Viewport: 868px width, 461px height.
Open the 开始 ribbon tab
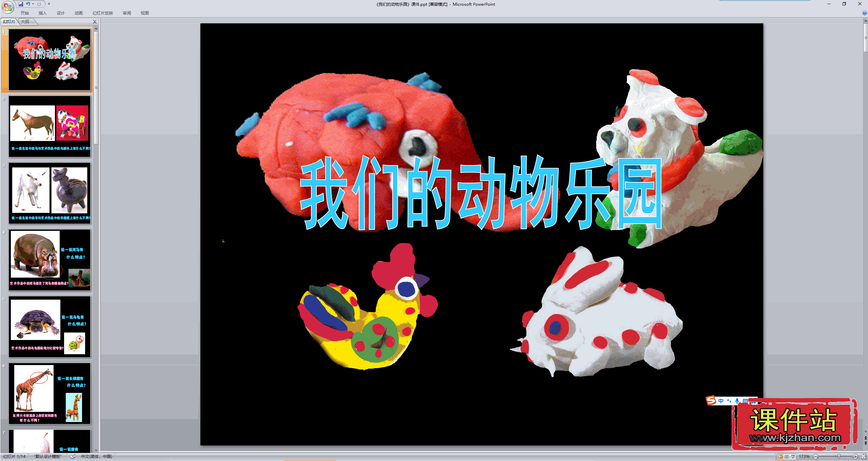click(24, 13)
